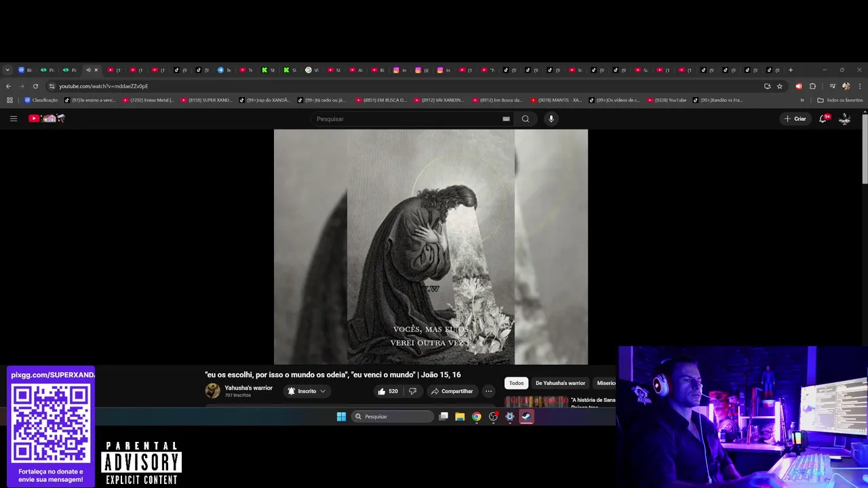Screen dimensions: 868x488
Task: Click the 707 inscritos subscriber count
Action: pos(238,395)
